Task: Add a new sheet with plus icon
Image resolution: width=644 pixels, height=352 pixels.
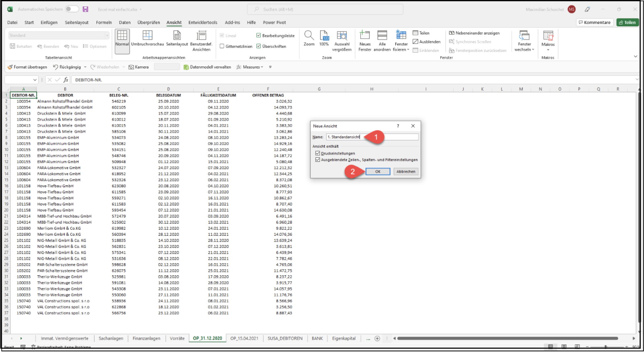Action: coord(377,338)
